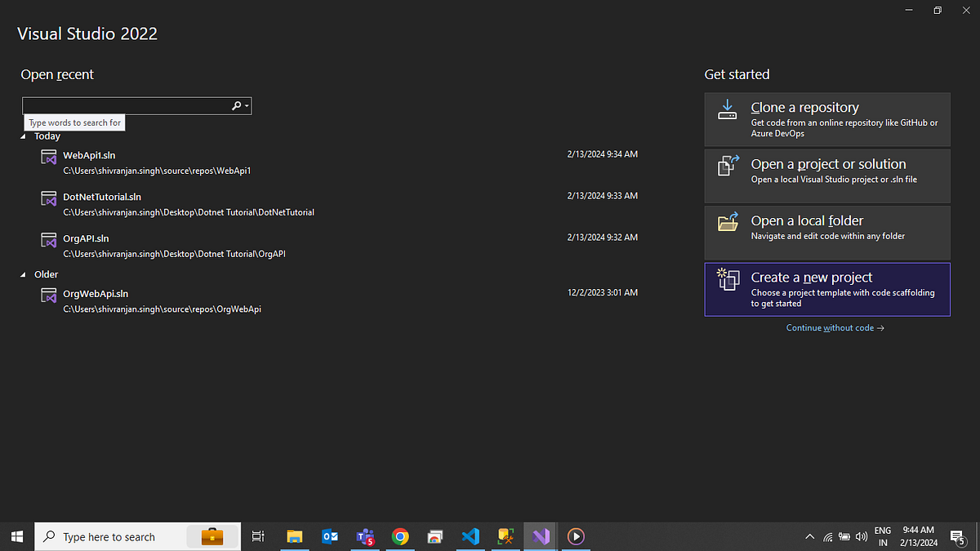Click the speaker volume icon
This screenshot has height=551, width=980.
pyautogui.click(x=862, y=536)
